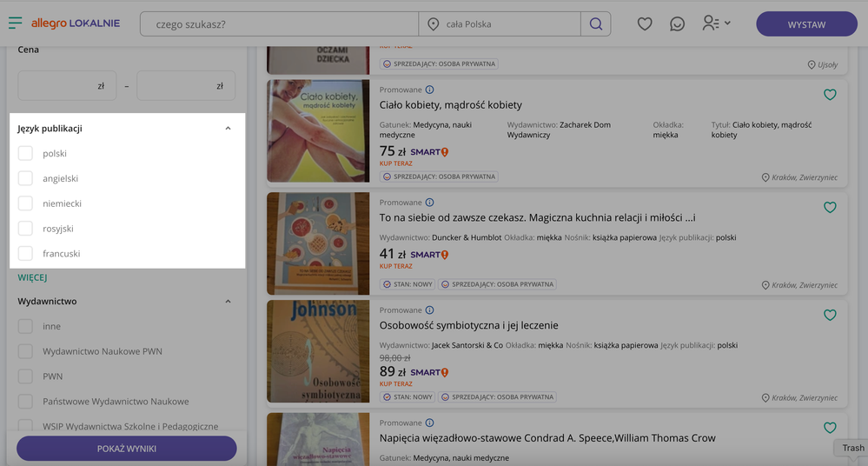Click the czego szukasz search field
Viewport: 868px width, 466px height.
click(x=280, y=24)
